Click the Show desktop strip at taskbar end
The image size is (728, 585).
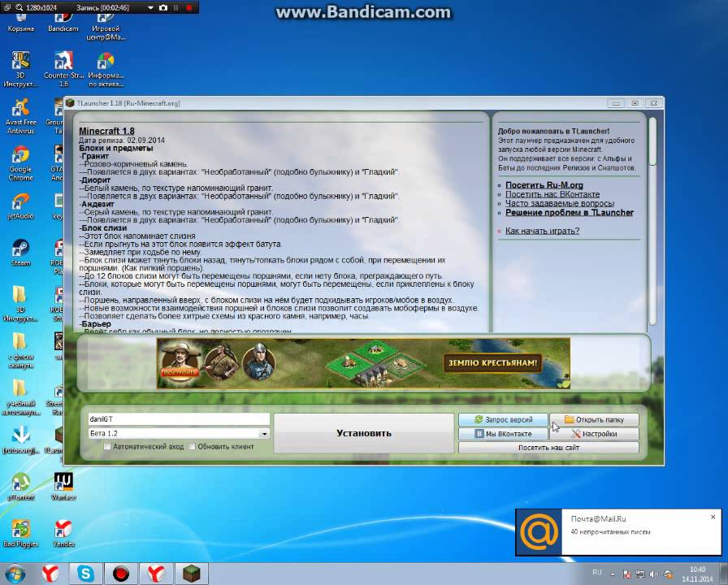coord(724,574)
